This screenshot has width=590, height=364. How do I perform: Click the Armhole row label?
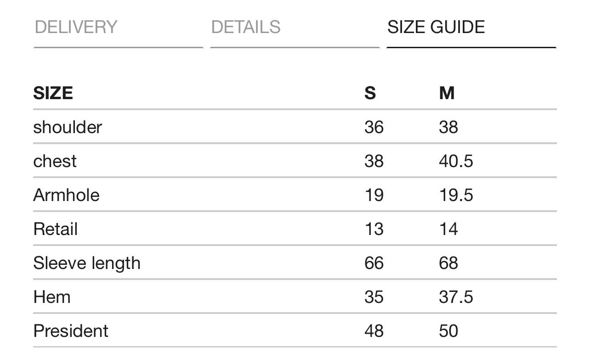point(66,195)
